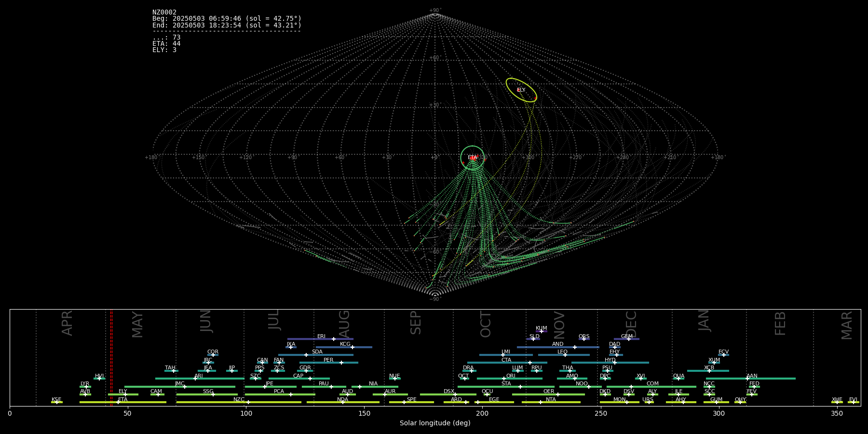Click the QUA shower label
This screenshot has height=434, width=868.
coord(678,376)
